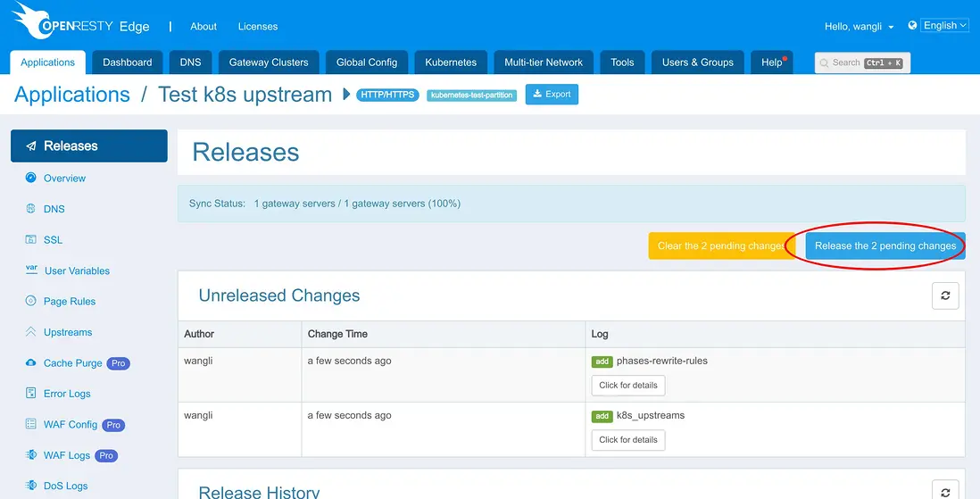The image size is (980, 499).
Task: Click the Releases paper-plane icon in sidebar
Action: coord(30,146)
